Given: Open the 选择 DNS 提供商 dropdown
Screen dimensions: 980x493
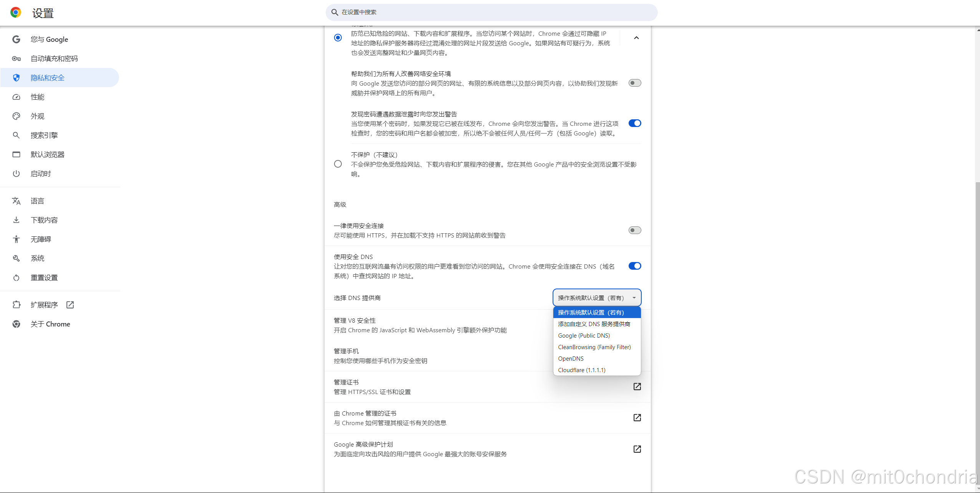Looking at the screenshot, I should [x=596, y=297].
